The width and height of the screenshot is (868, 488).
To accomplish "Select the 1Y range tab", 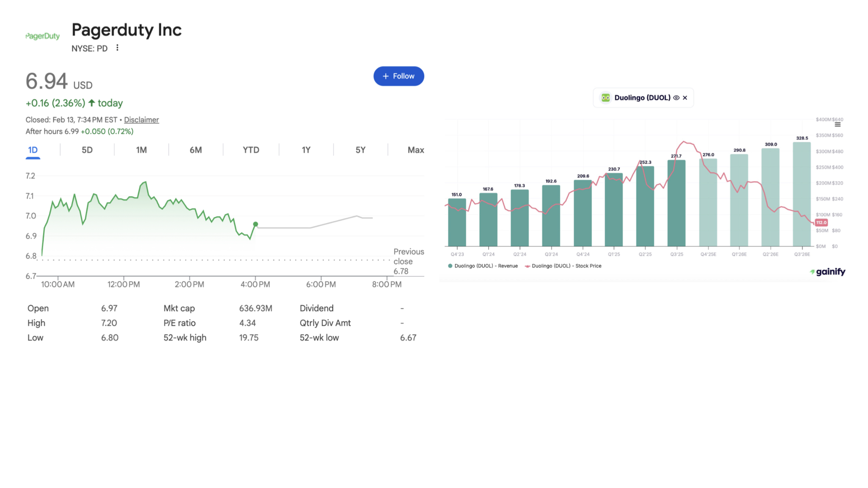I will [306, 150].
